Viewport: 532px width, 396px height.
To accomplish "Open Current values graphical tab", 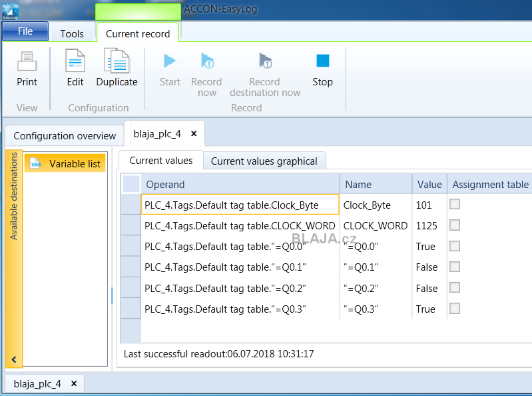I will (264, 161).
